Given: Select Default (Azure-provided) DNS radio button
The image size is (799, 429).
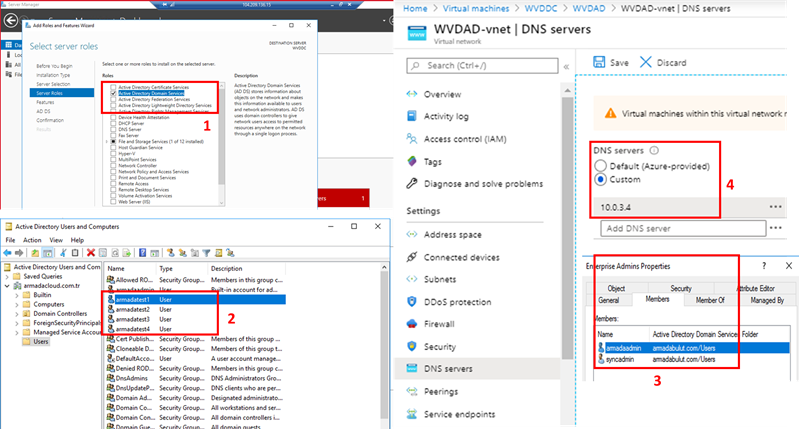Looking at the screenshot, I should click(600, 166).
